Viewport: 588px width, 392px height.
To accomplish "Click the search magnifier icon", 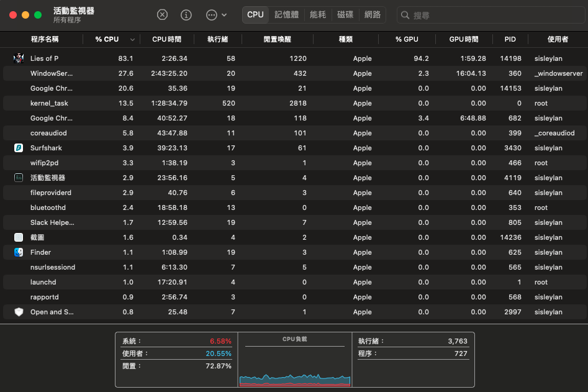I will pyautogui.click(x=405, y=15).
